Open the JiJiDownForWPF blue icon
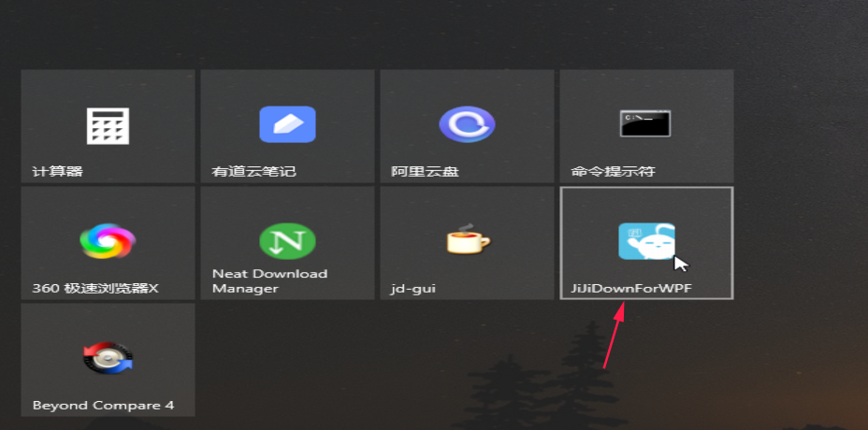The width and height of the screenshot is (868, 430). coord(646,241)
